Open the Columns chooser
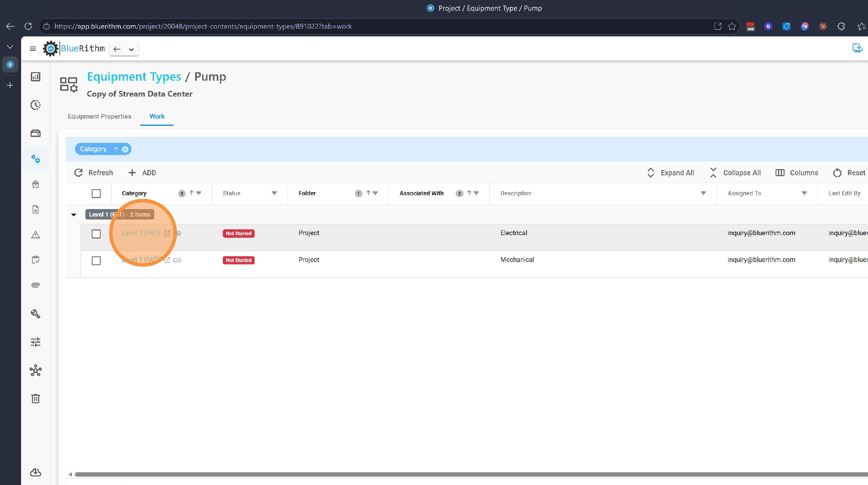The width and height of the screenshot is (868, 485). click(797, 173)
